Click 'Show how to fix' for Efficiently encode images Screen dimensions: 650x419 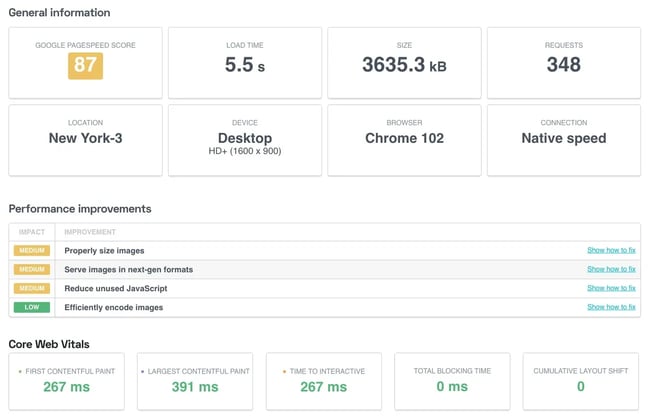[611, 307]
